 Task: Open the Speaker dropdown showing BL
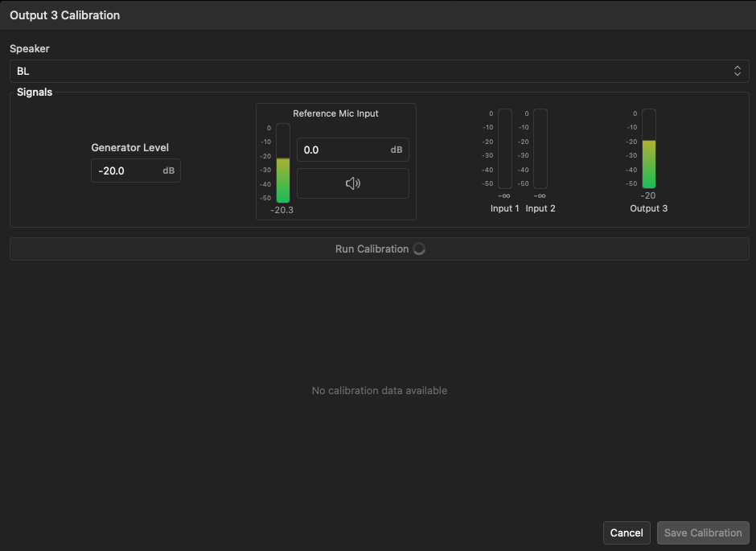point(378,71)
